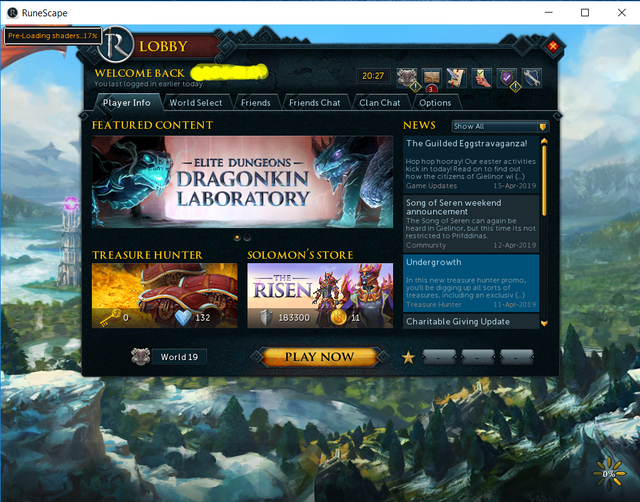Screen dimensions: 640x502
Task: Open the wrench settings icon
Action: tap(532, 78)
